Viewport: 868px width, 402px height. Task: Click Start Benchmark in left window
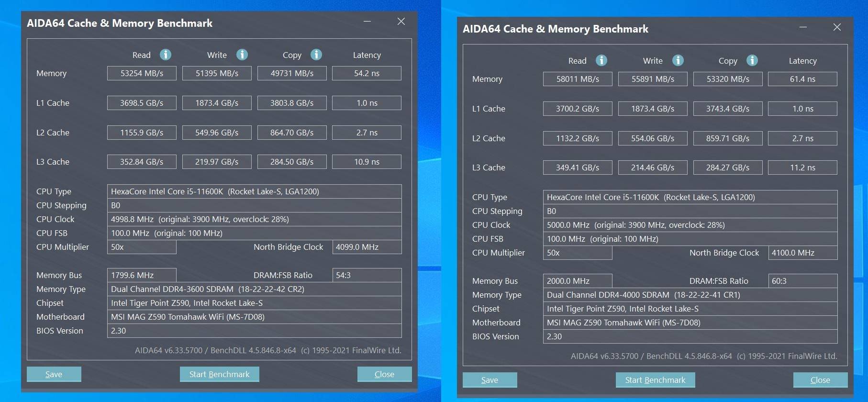[220, 374]
